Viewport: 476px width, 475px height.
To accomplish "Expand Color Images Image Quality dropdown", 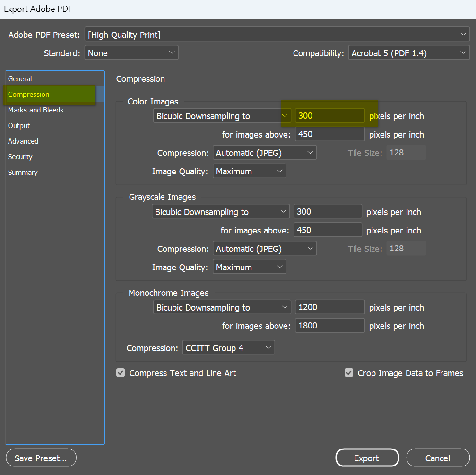I will (249, 171).
